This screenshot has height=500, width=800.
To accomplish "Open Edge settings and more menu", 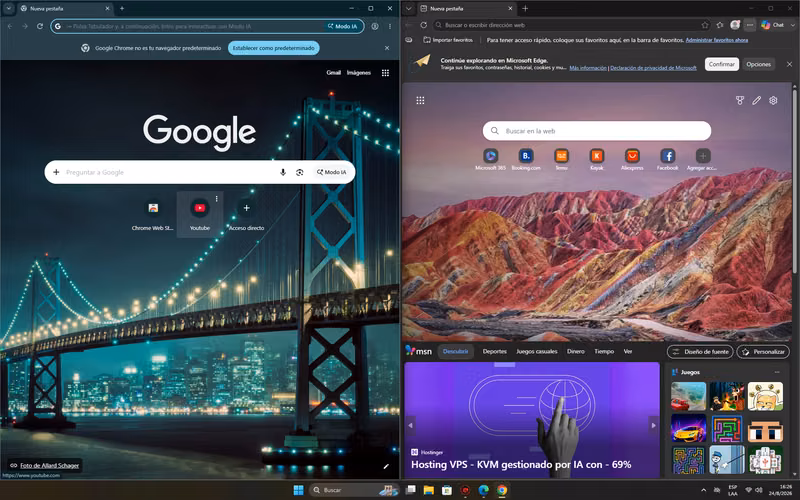I will click(x=749, y=25).
